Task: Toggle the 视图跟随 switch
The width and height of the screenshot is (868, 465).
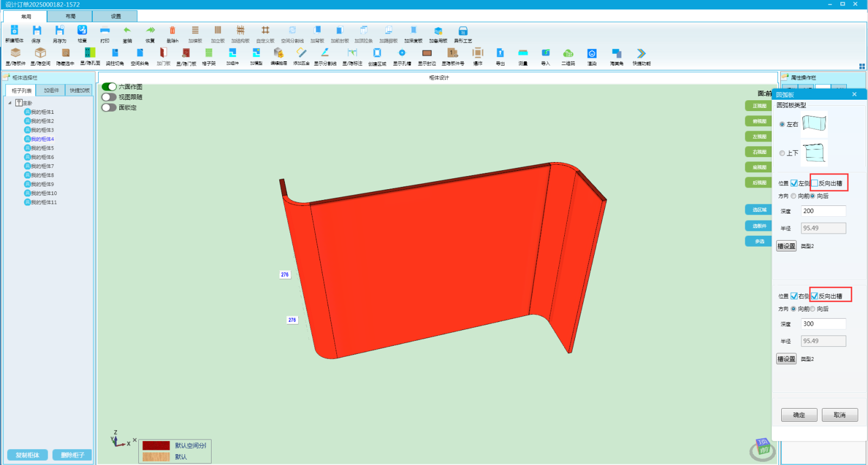Action: coord(109,97)
